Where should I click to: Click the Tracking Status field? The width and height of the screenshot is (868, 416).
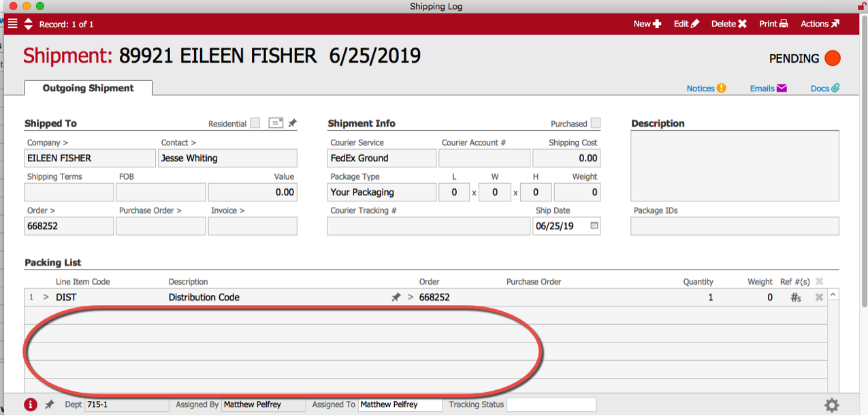(551, 404)
